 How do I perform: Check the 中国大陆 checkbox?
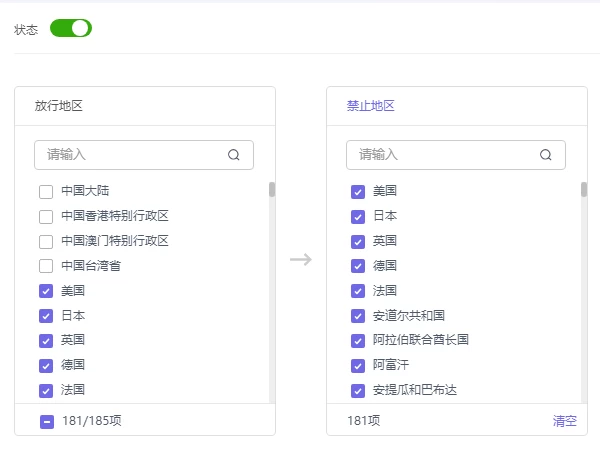pos(46,191)
